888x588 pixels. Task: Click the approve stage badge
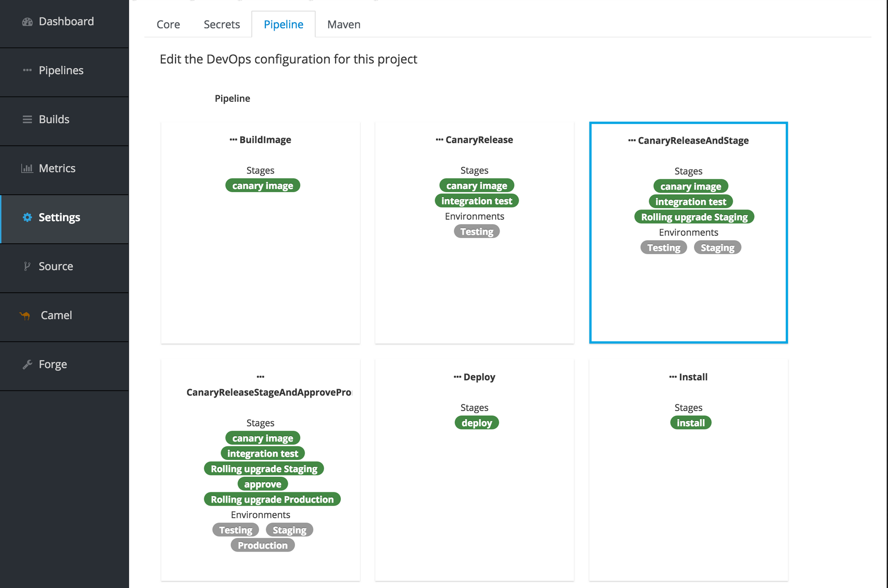coord(262,484)
